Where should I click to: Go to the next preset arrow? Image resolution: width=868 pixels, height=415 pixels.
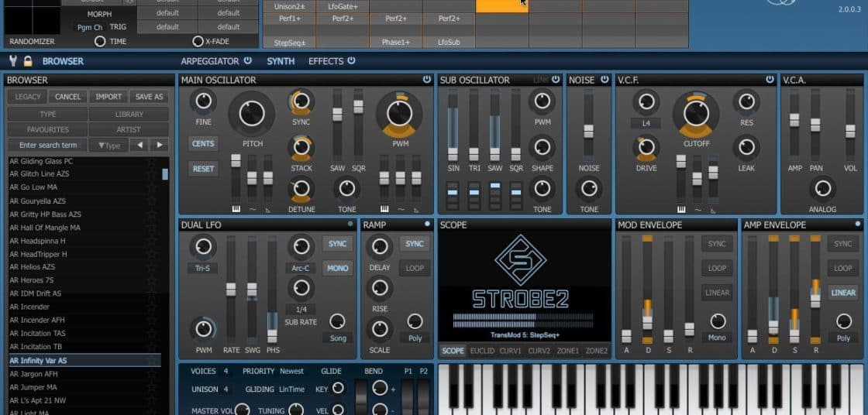(x=159, y=145)
